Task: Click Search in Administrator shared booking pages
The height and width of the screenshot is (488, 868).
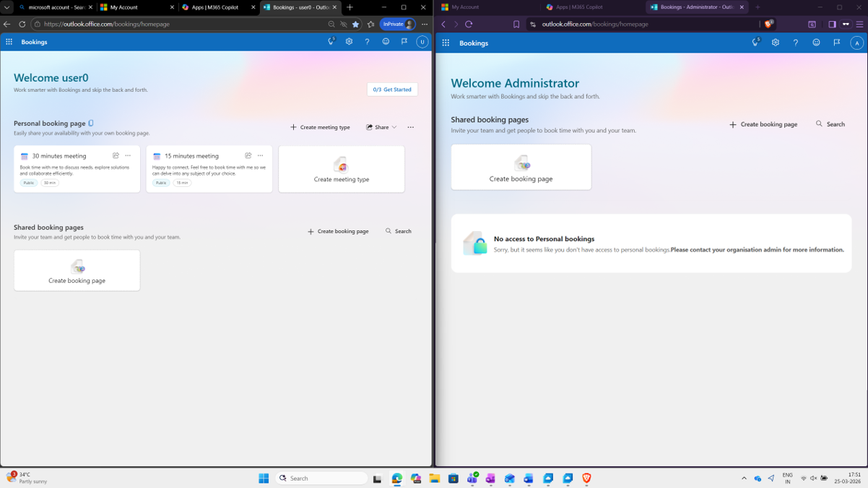Action: click(830, 124)
